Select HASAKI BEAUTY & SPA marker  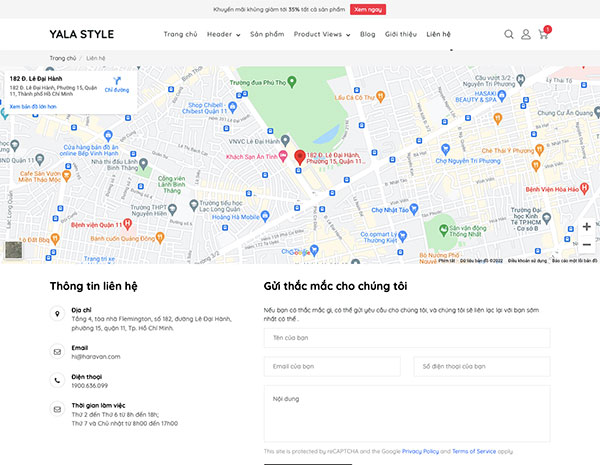coord(502,95)
